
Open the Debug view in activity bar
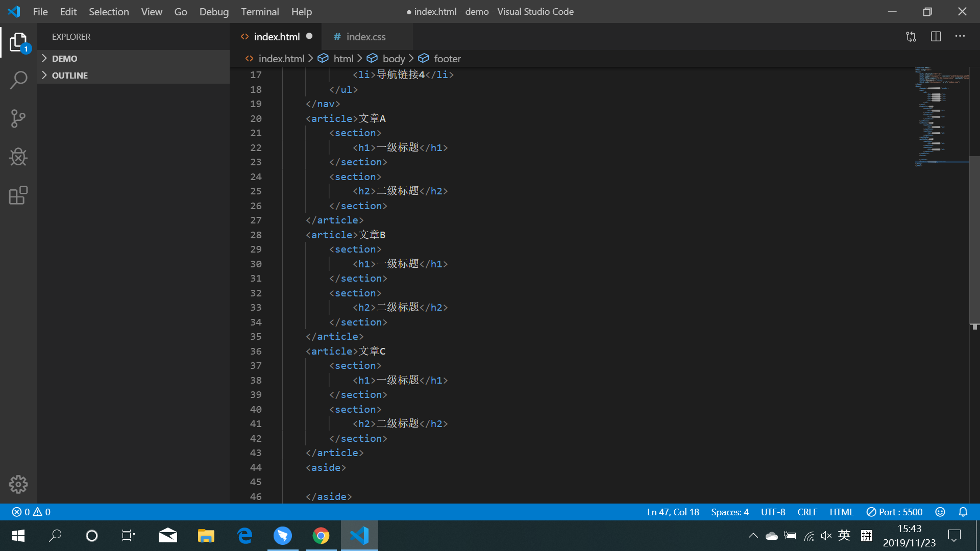point(18,157)
